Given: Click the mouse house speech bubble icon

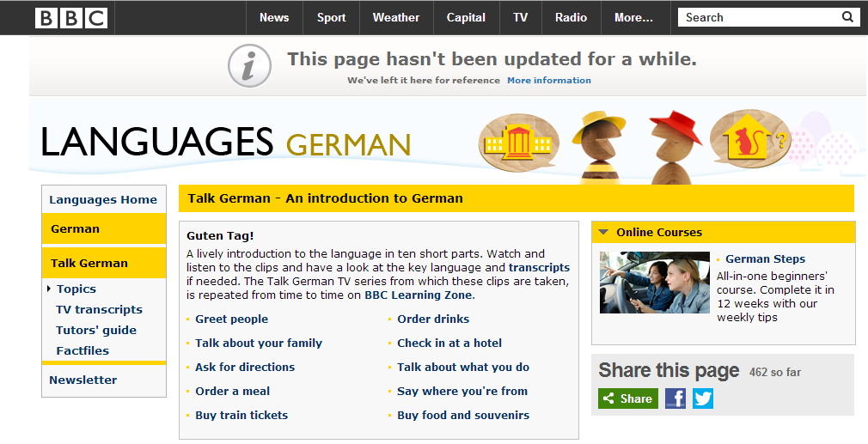Looking at the screenshot, I should click(x=750, y=138).
